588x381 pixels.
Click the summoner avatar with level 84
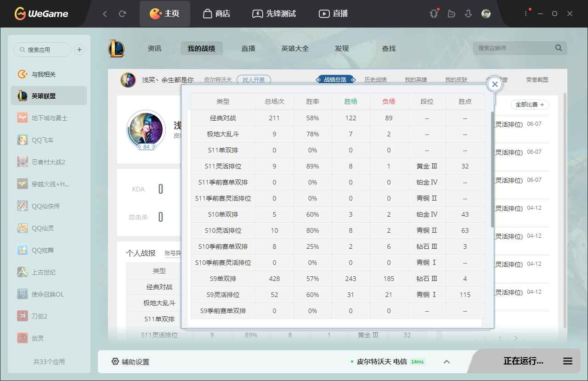pos(146,130)
